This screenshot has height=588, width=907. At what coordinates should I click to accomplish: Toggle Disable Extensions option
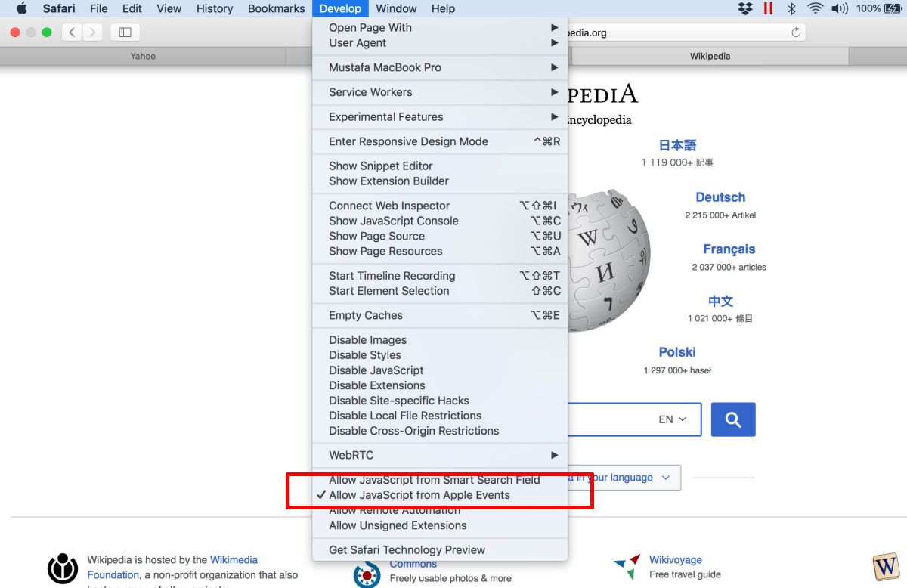tap(440, 385)
